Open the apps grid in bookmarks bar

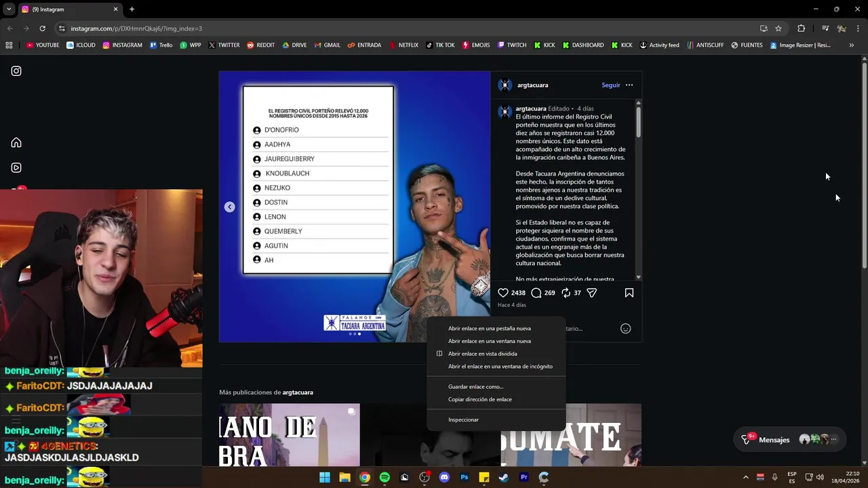click(9, 45)
